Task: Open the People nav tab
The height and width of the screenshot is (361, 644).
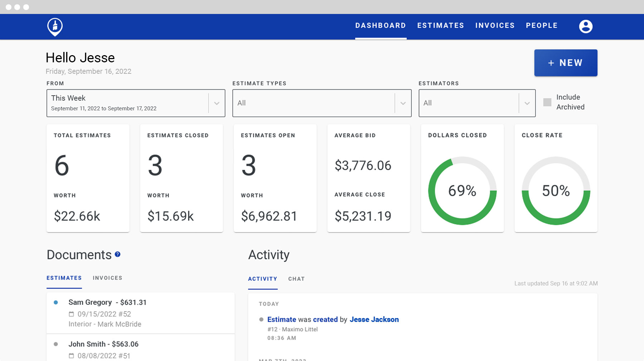Action: click(542, 25)
